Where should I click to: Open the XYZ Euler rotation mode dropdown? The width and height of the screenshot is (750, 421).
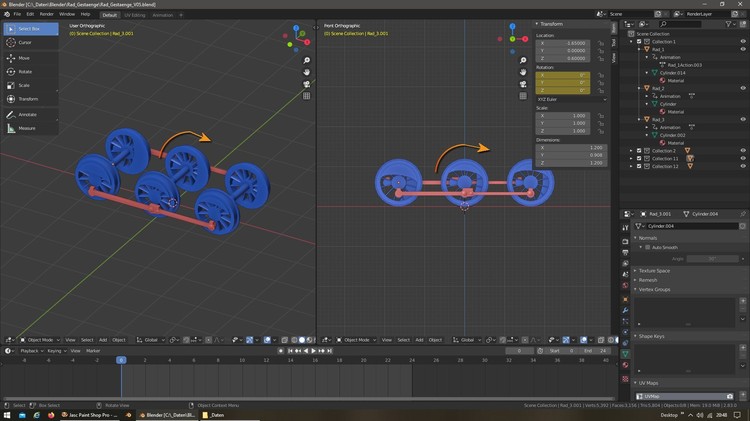coord(571,99)
